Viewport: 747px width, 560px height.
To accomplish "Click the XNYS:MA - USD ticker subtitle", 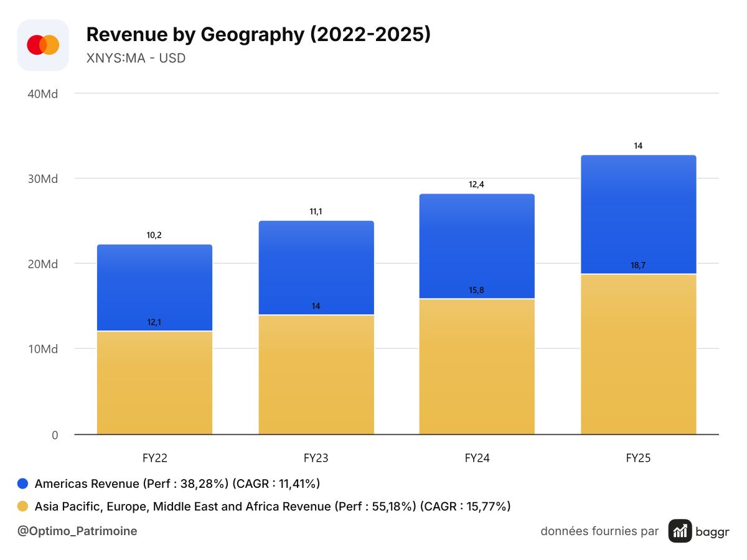I will pyautogui.click(x=136, y=58).
